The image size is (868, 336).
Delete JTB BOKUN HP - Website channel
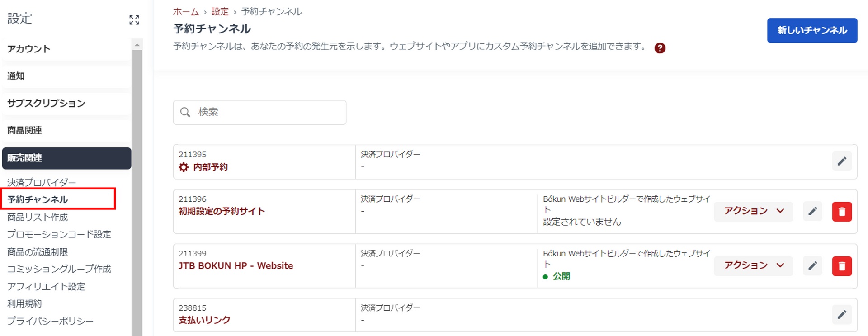coord(841,266)
